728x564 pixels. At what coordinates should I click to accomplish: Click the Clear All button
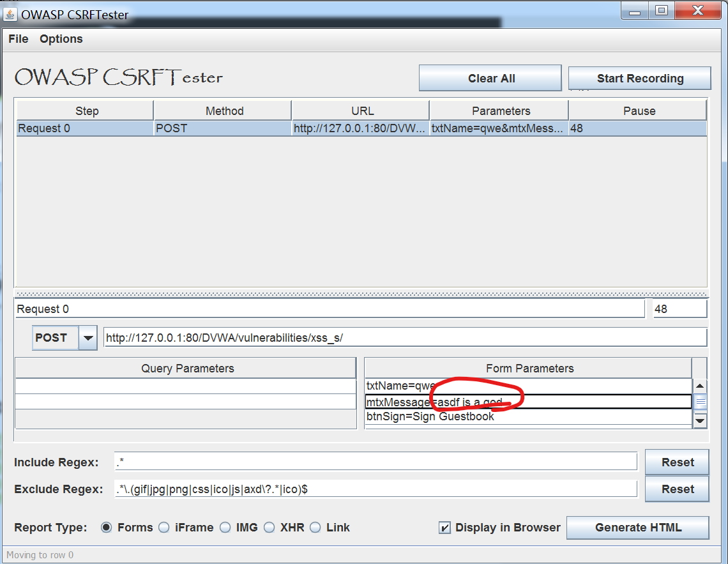(490, 78)
